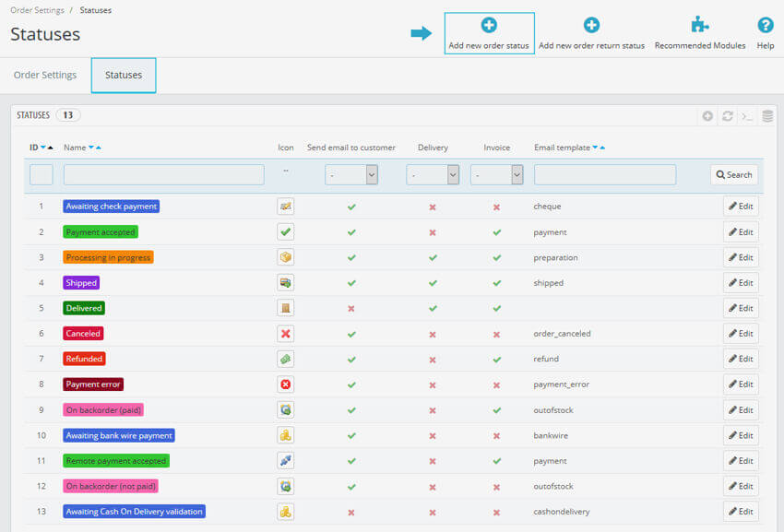Screen dimensions: 784x532
Task: Open the Send email filter dropdown
Action: 351,174
